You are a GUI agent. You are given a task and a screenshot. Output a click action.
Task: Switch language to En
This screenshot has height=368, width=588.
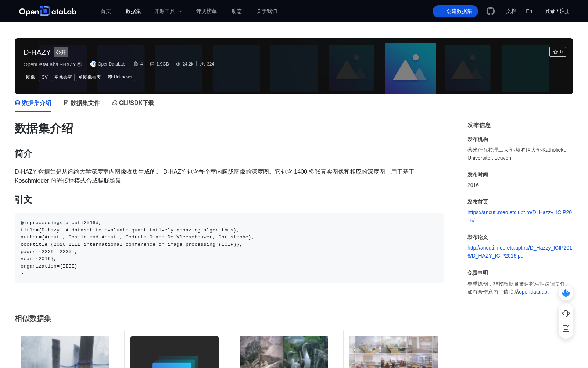click(529, 11)
